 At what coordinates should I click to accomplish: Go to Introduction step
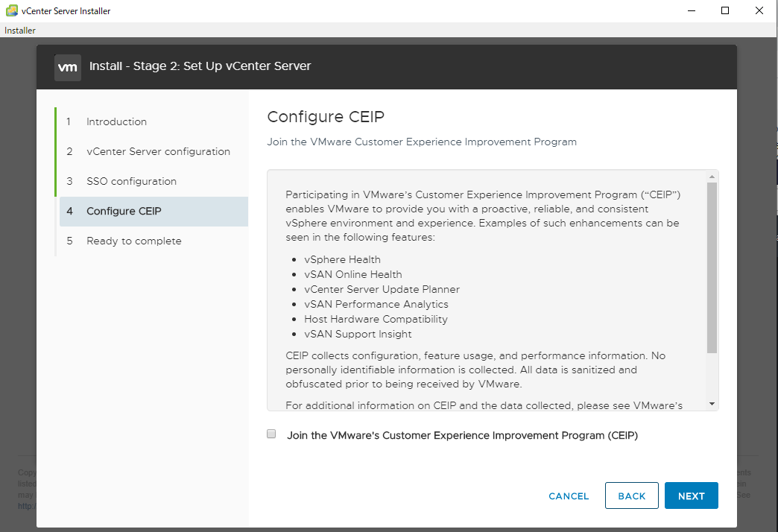pos(116,121)
